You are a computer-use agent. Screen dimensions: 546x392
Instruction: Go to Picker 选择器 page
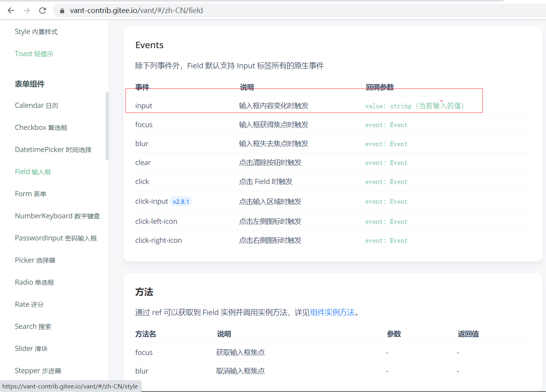tap(35, 260)
